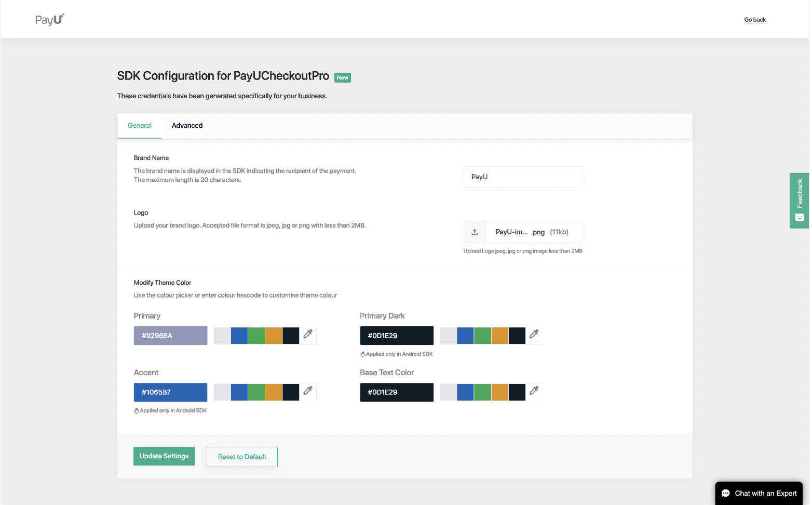Click the PayU logo in header
This screenshot has height=505, width=812.
point(50,20)
